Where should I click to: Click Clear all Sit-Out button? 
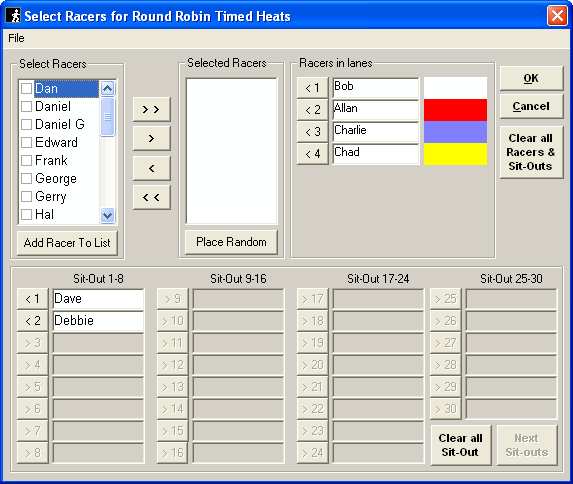[x=460, y=445]
